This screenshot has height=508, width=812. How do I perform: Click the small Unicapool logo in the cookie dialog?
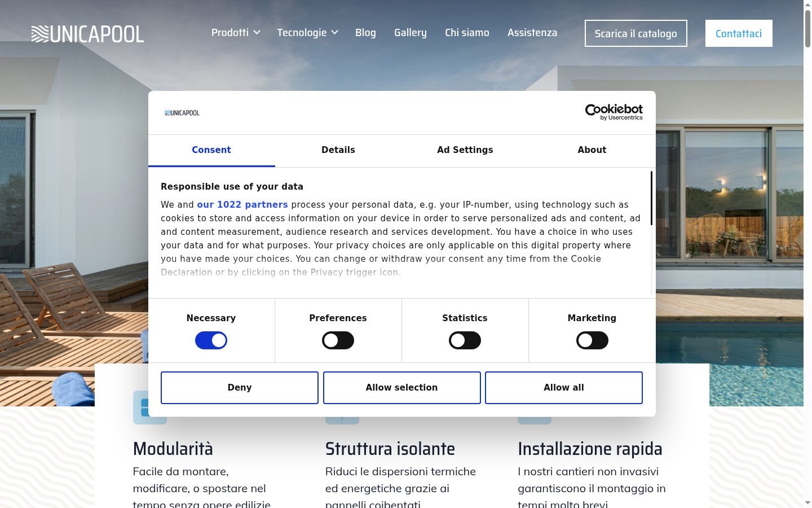pos(182,113)
